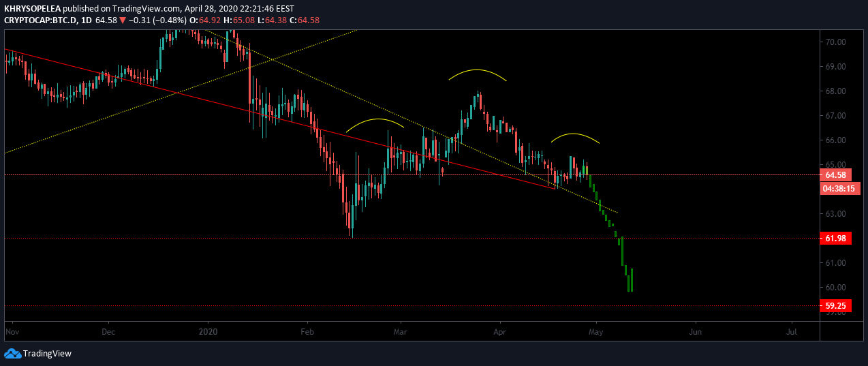Click the 2020 label on time axis
This screenshot has width=868, height=366.
click(x=209, y=332)
